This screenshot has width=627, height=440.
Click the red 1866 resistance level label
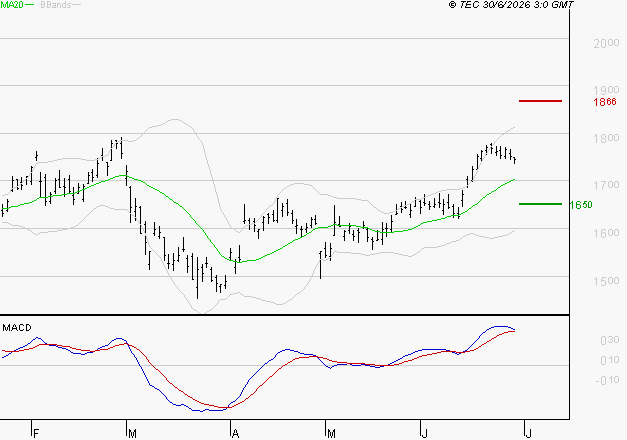[x=605, y=102]
